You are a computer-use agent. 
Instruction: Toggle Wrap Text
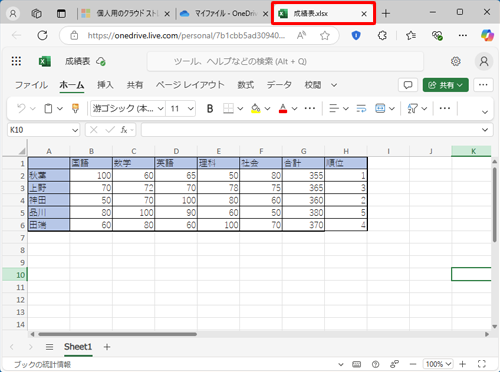(x=361, y=108)
